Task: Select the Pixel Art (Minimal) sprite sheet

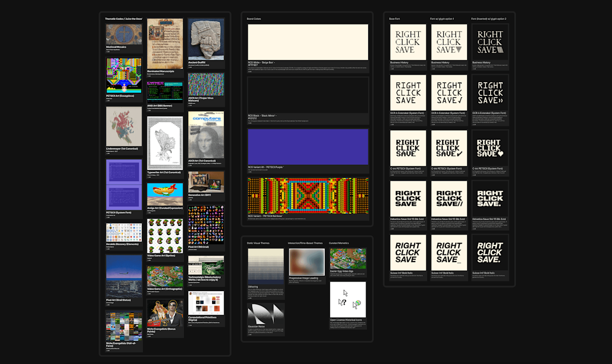Action: coord(206,225)
